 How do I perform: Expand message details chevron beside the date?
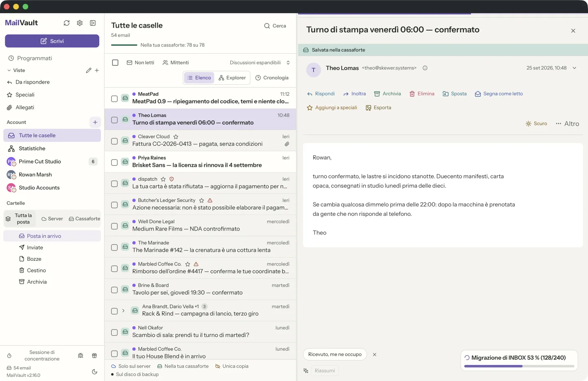[x=575, y=68]
